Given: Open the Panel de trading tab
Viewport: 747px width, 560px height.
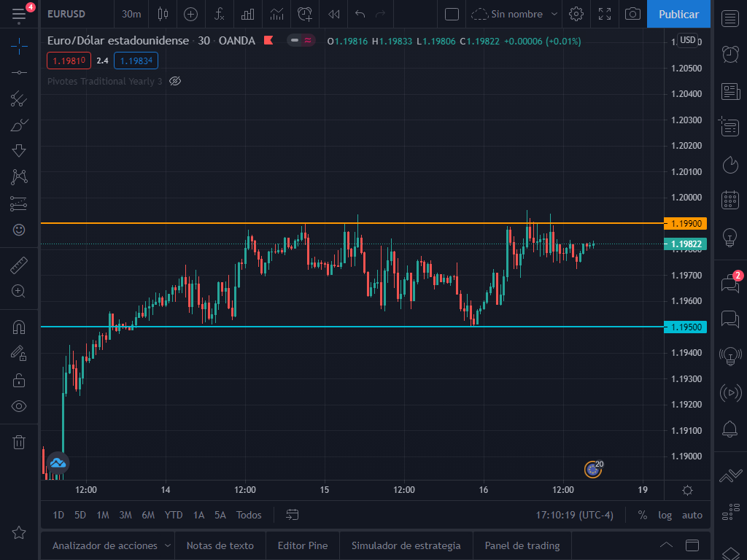Looking at the screenshot, I should [x=522, y=545].
